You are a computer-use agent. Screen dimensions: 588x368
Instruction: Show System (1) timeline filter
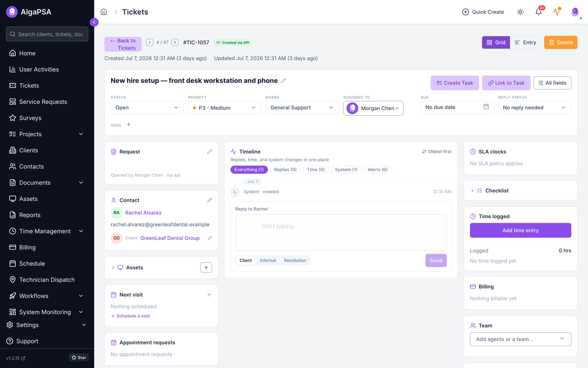346,170
